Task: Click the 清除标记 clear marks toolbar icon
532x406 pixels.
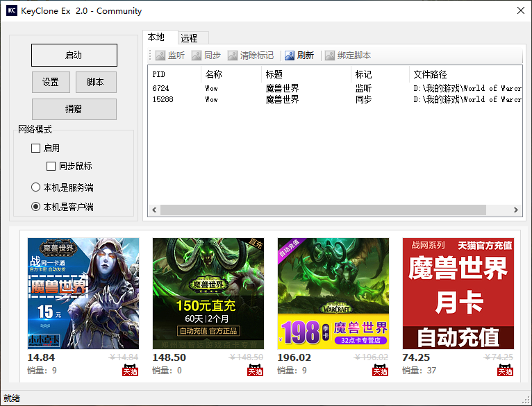Action: 233,56
